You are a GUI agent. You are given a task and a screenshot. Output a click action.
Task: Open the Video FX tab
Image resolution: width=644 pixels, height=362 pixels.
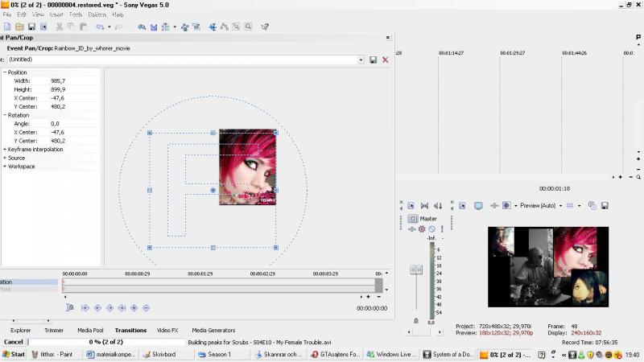point(167,330)
